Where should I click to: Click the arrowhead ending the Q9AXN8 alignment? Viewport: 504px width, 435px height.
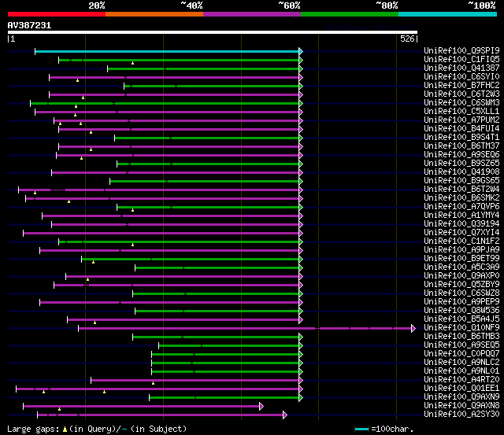tap(261, 406)
